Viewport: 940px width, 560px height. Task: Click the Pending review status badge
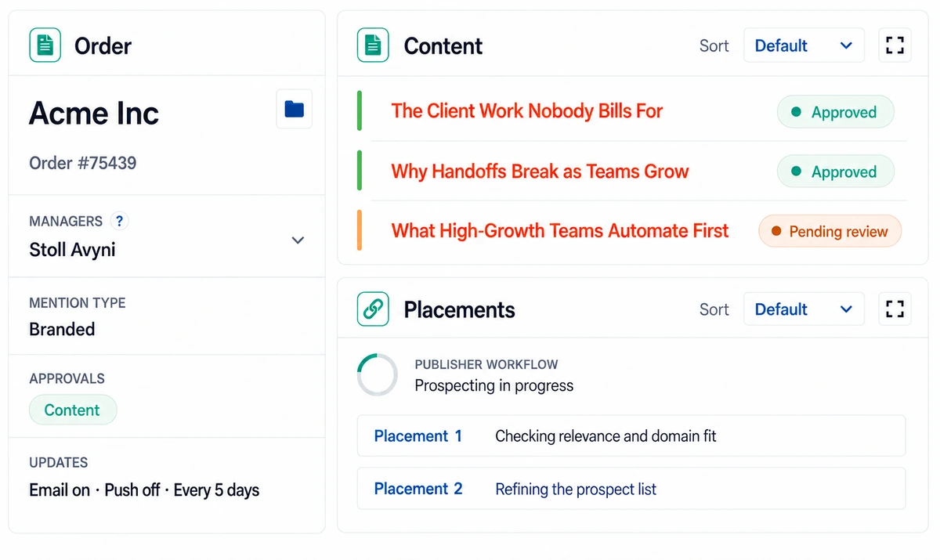pyautogui.click(x=830, y=232)
